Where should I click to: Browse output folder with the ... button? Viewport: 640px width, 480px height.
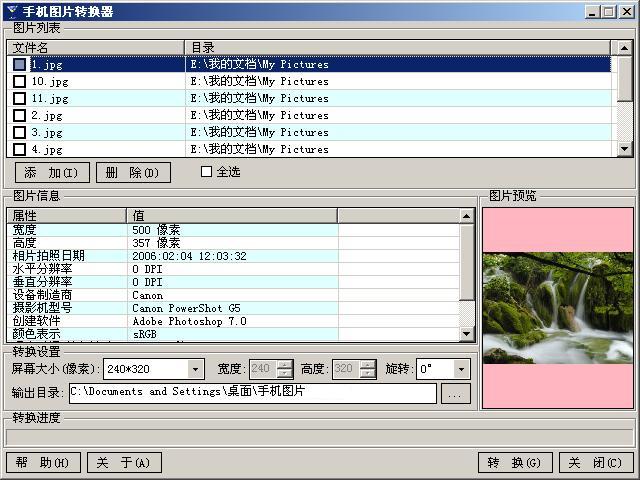[455, 393]
